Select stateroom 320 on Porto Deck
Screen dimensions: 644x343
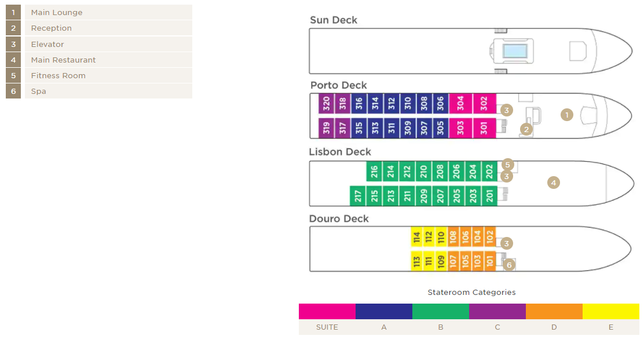click(x=326, y=104)
